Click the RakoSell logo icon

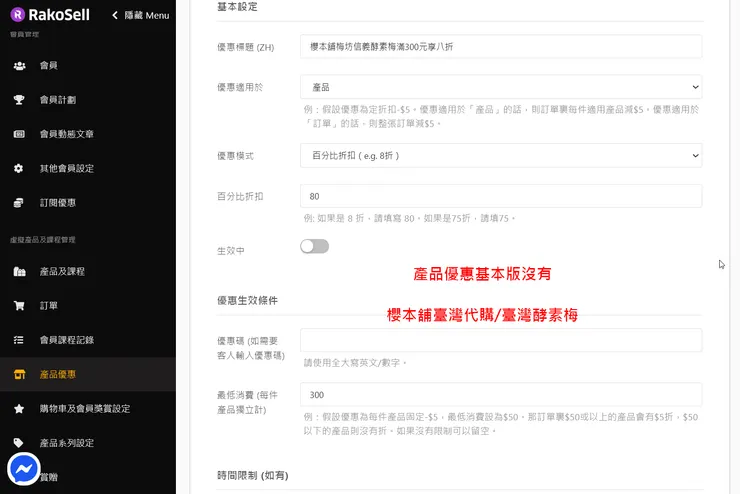pos(17,15)
